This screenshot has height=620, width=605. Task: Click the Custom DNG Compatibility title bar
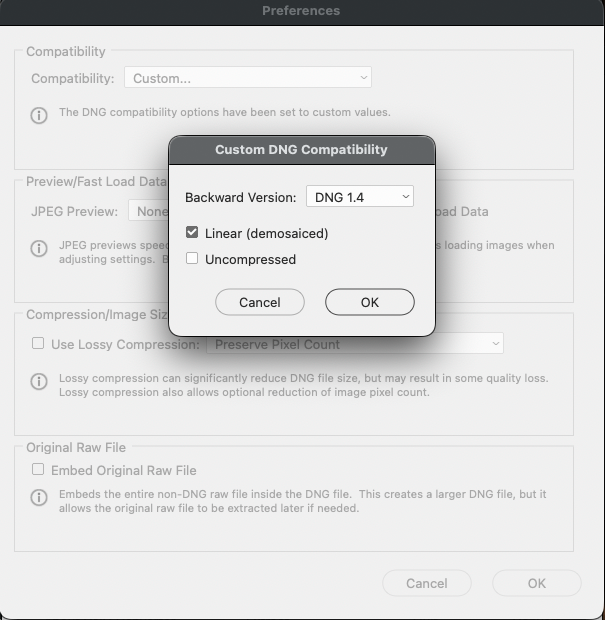click(301, 150)
